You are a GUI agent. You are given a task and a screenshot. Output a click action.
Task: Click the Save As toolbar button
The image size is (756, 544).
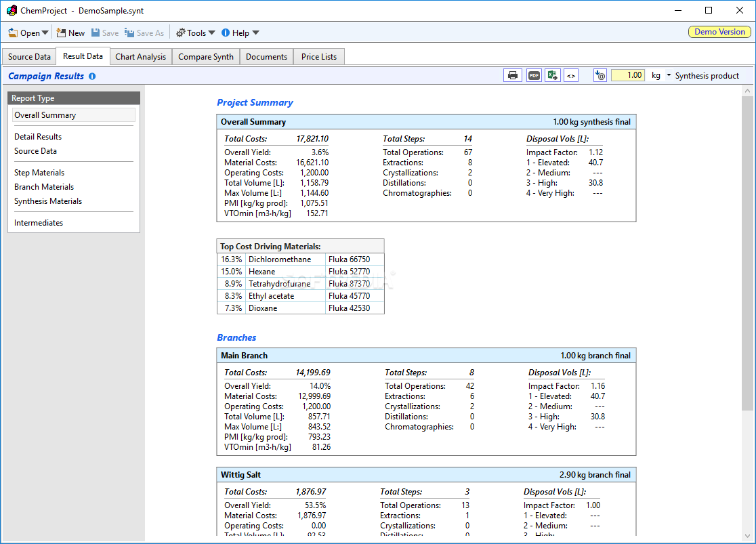144,33
